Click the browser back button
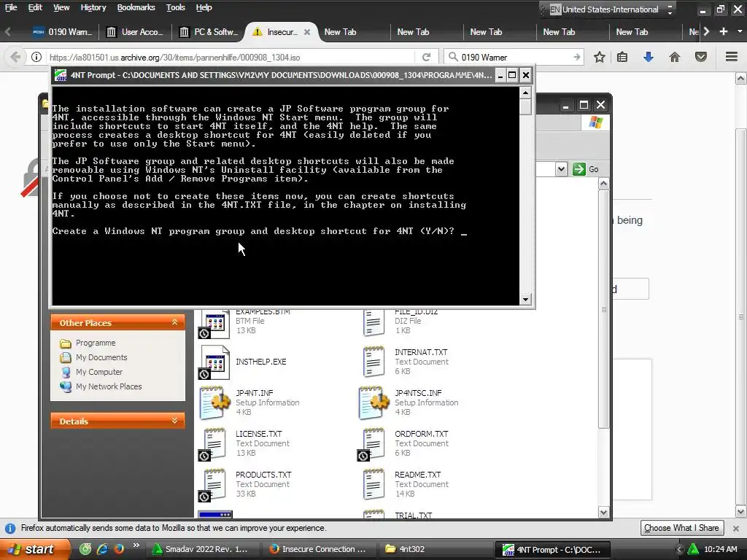The image size is (747, 560). tap(15, 57)
